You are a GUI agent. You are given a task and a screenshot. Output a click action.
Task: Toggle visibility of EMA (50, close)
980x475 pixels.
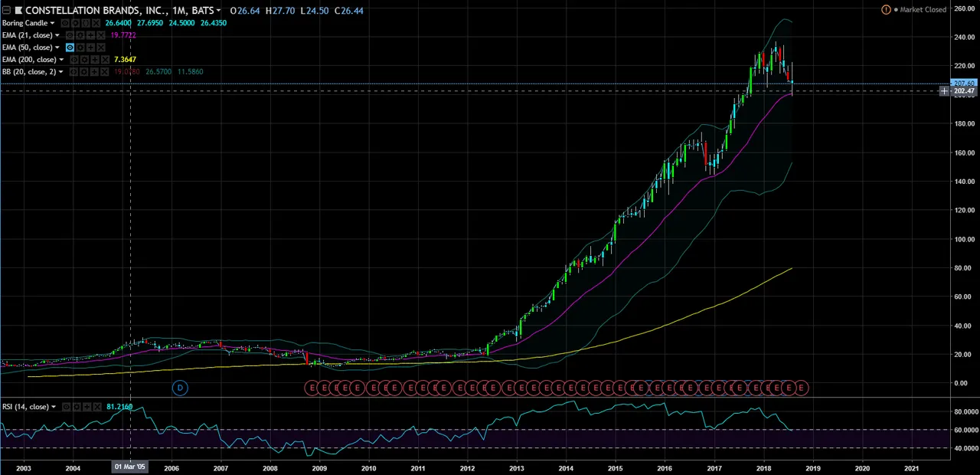pyautogui.click(x=70, y=47)
